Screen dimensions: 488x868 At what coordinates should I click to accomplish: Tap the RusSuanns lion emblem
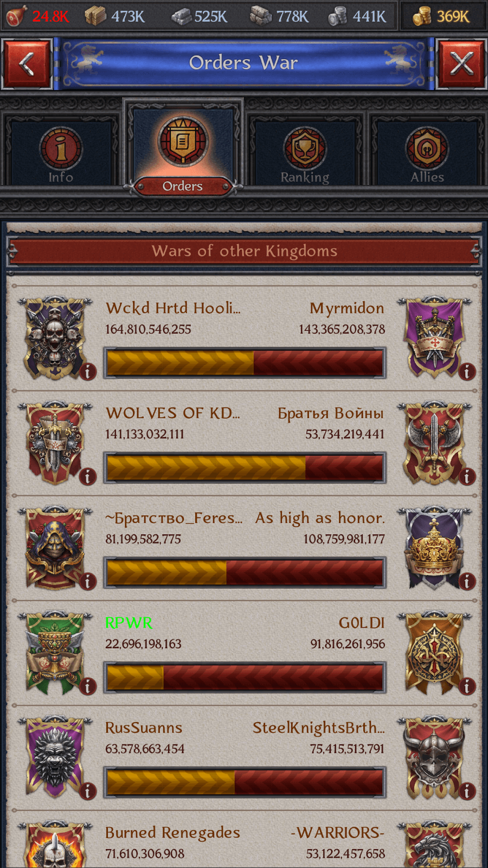pyautogui.click(x=55, y=757)
